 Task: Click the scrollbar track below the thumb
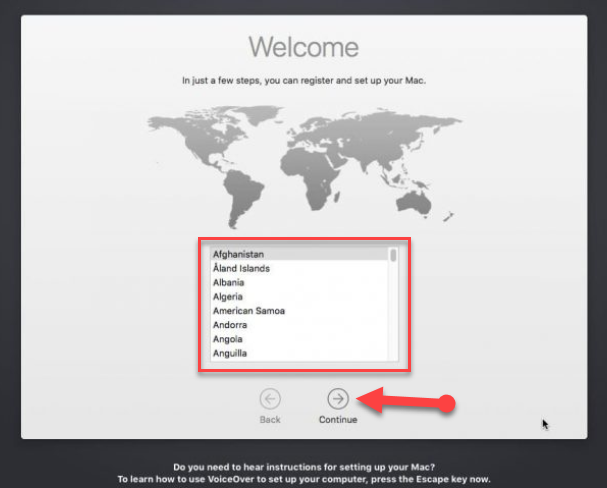(x=393, y=320)
